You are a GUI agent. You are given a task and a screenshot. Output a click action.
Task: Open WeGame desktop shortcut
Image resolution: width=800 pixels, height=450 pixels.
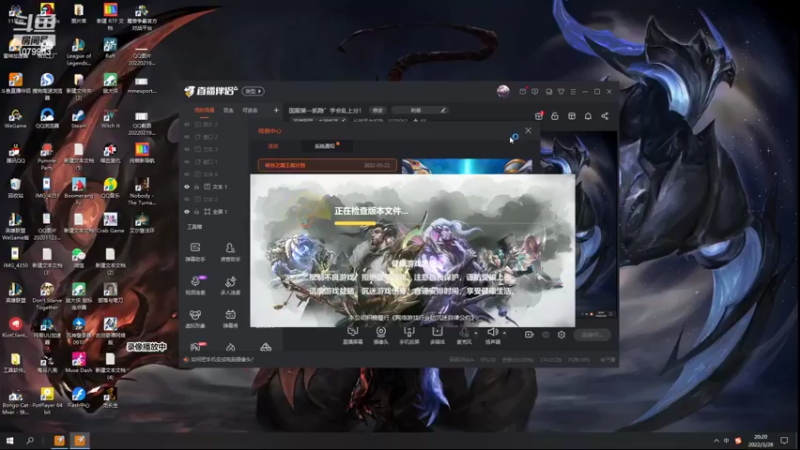coord(15,119)
